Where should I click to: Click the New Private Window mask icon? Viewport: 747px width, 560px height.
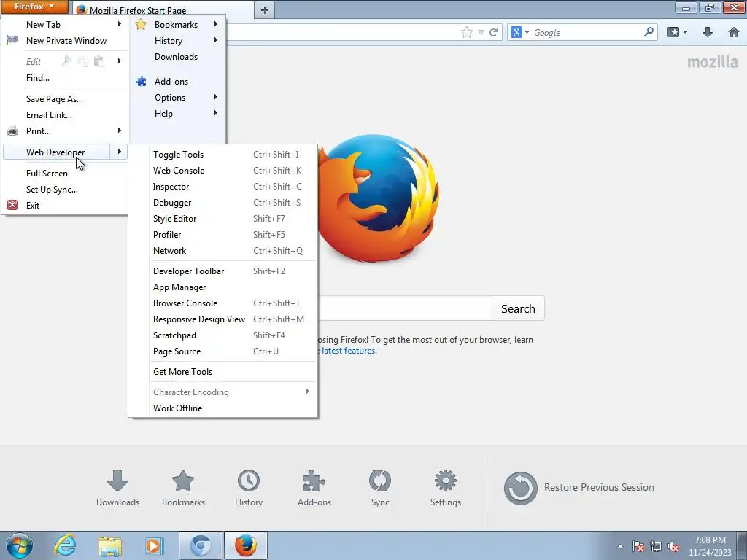[x=12, y=41]
